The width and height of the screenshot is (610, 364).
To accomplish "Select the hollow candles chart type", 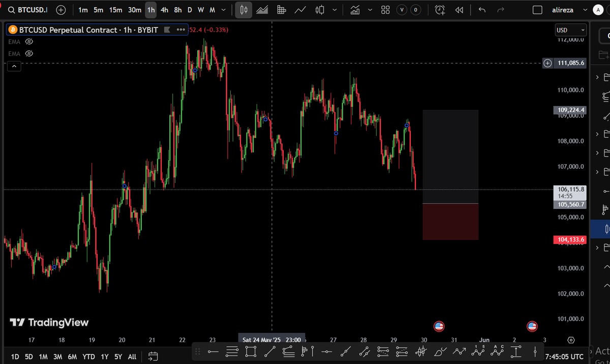I will pos(320,10).
